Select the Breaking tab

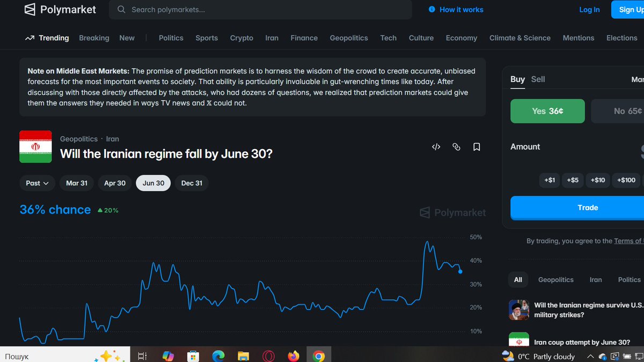94,38
